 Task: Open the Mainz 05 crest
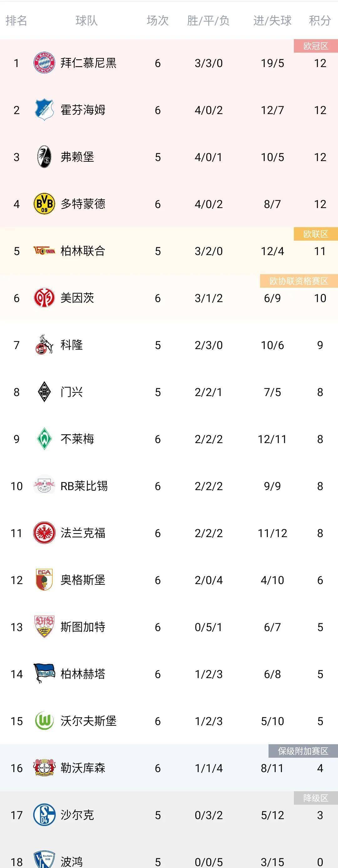click(x=44, y=298)
